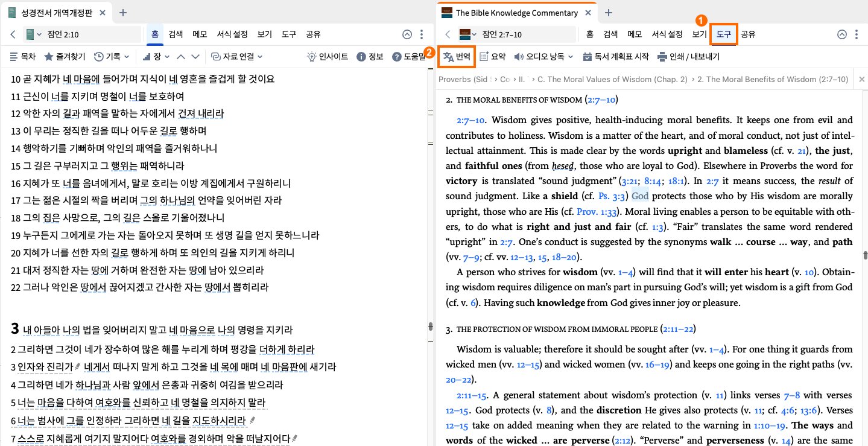The height and width of the screenshot is (446, 868).
Task: Add new tab beside 성경전서 개역개정판
Action: 123,13
